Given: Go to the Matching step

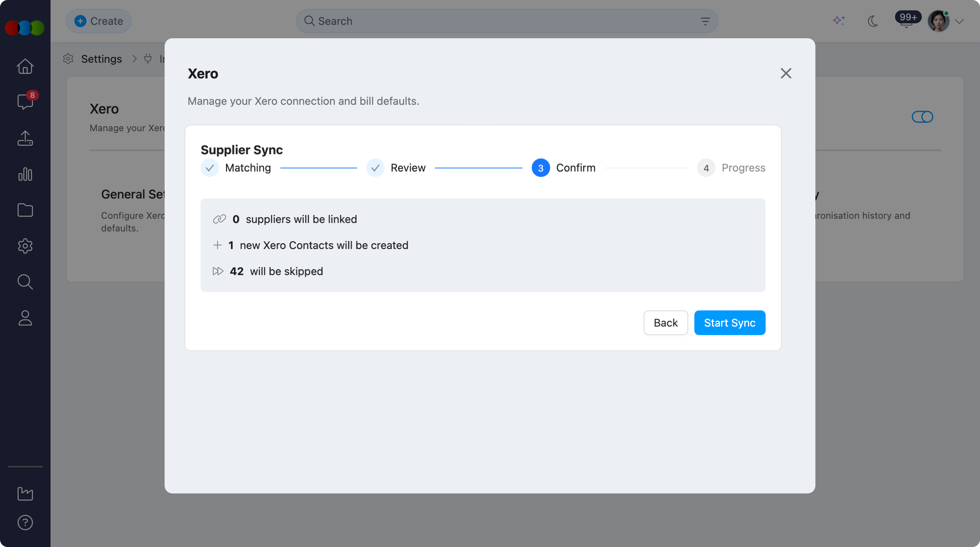Looking at the screenshot, I should click(x=236, y=168).
